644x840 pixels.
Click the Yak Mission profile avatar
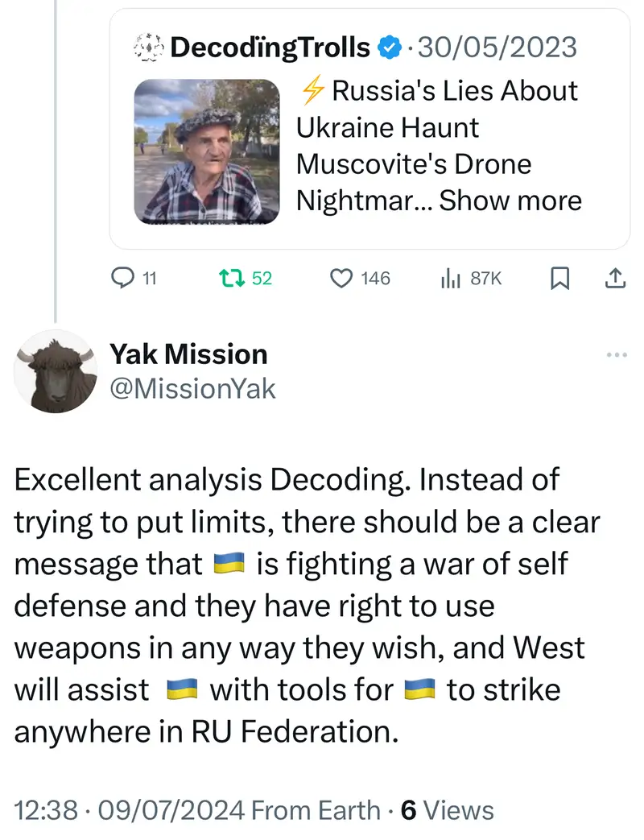56,371
